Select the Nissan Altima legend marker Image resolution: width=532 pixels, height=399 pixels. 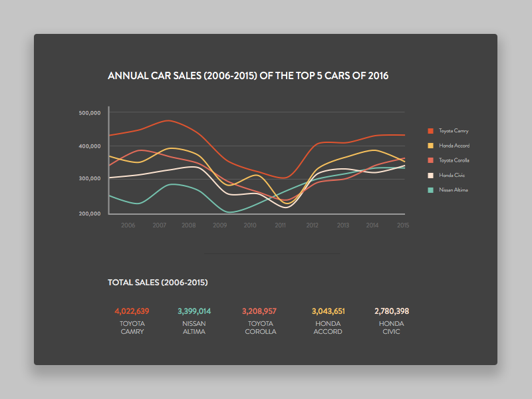[x=431, y=189]
